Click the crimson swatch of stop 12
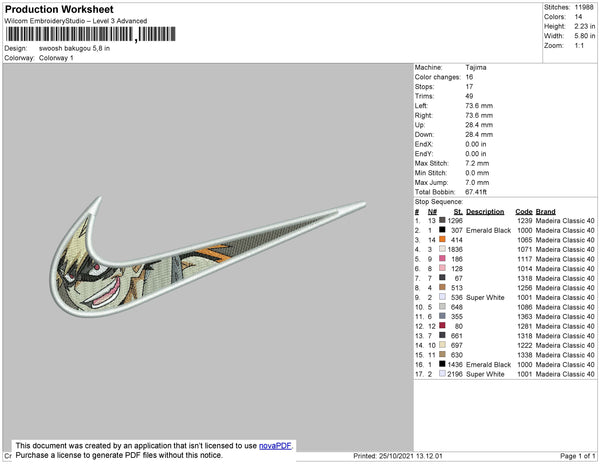This screenshot has width=600, height=464. [x=442, y=326]
